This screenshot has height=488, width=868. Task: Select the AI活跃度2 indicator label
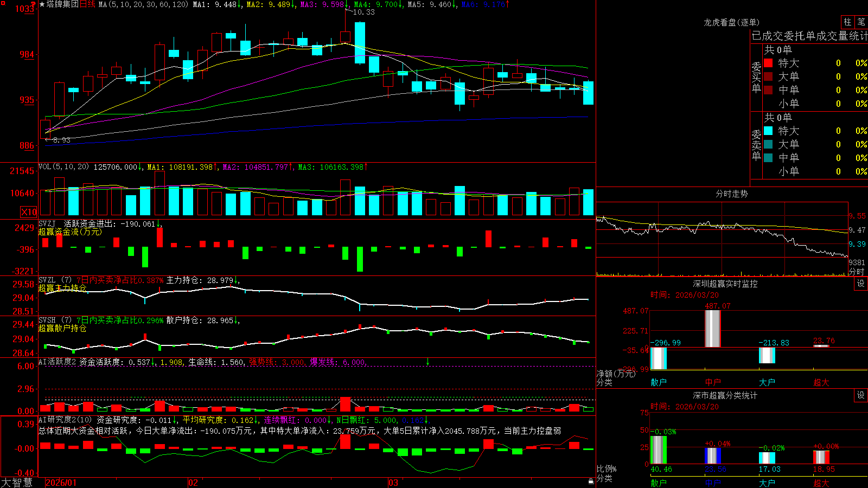pyautogui.click(x=58, y=362)
